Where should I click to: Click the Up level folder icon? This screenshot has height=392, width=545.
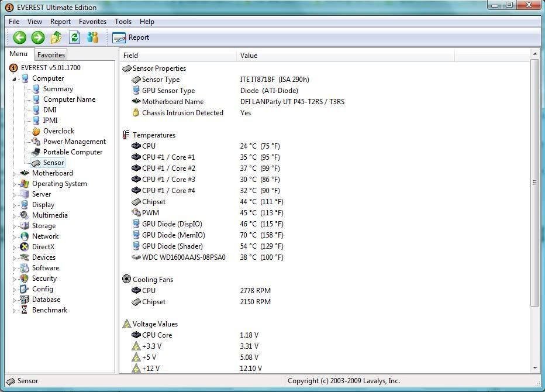click(x=56, y=37)
